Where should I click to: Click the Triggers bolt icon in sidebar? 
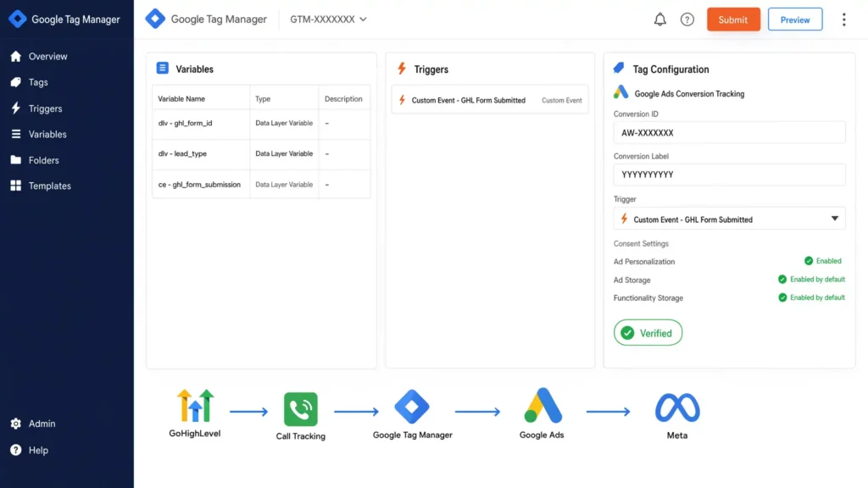pyautogui.click(x=15, y=108)
